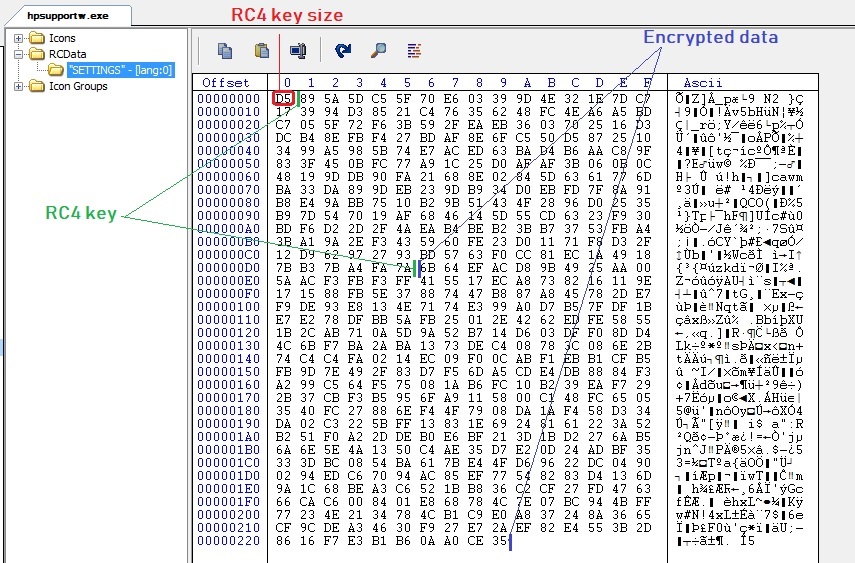Image resolution: width=855 pixels, height=563 pixels.
Task: Click the Ascii text in row 00000060
Action: pyautogui.click(x=739, y=177)
